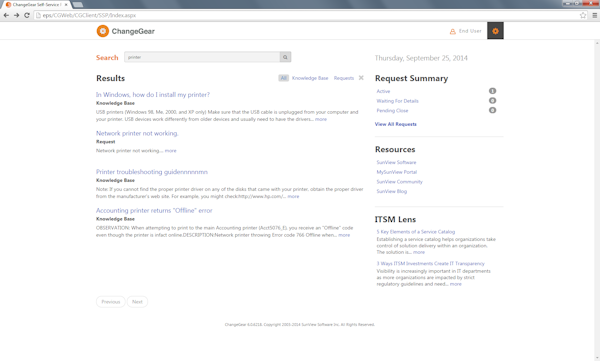Click the search box containing 'printer'

[202, 57]
